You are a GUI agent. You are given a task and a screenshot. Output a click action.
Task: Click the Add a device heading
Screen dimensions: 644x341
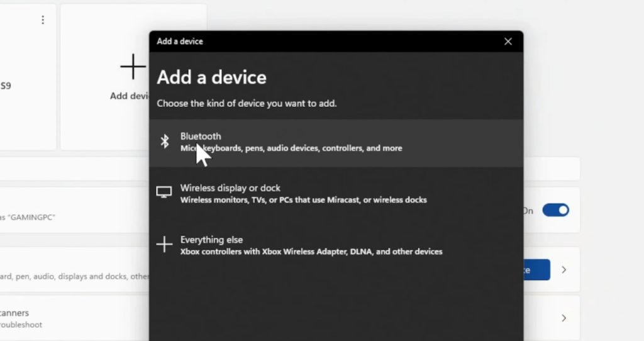click(211, 77)
